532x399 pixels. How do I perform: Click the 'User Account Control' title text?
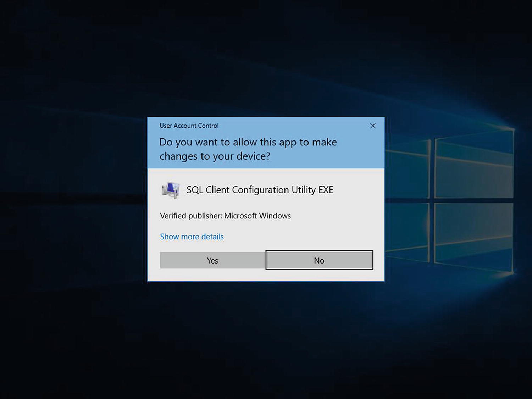pyautogui.click(x=189, y=126)
